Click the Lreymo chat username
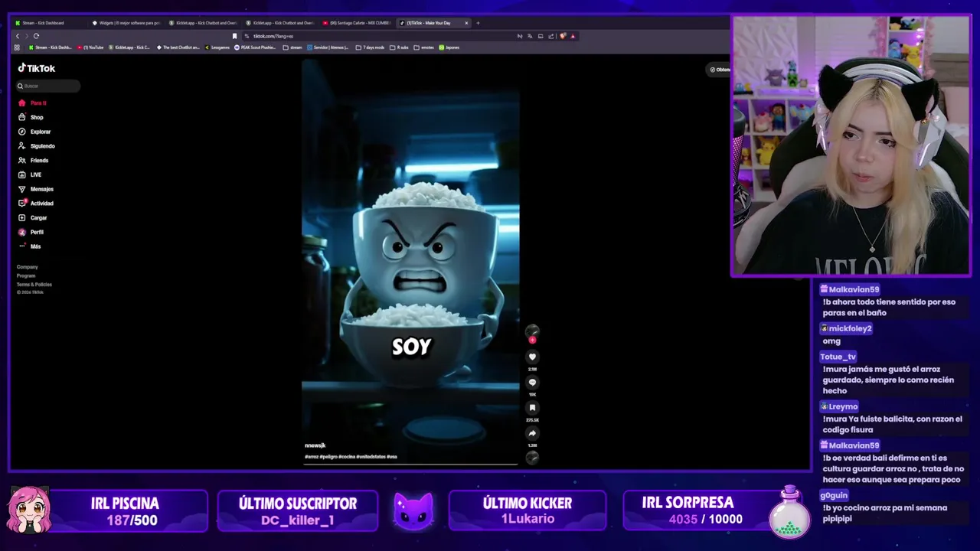This screenshot has width=980, height=551. 843,406
